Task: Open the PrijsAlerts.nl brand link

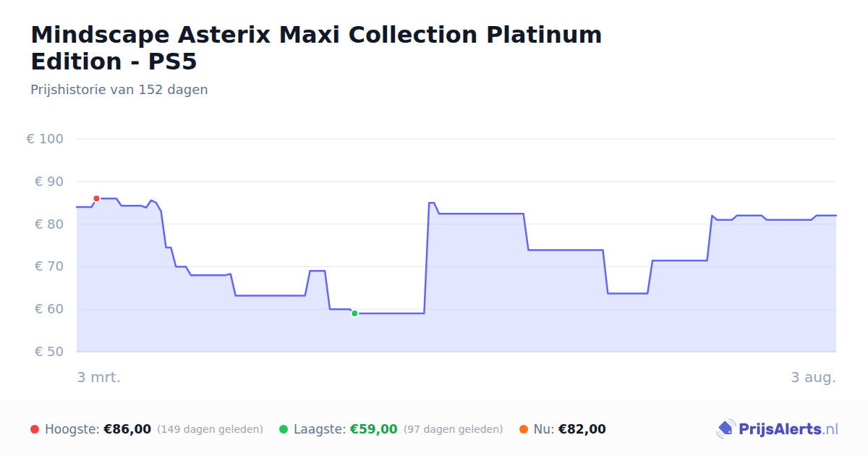Action: (x=778, y=429)
